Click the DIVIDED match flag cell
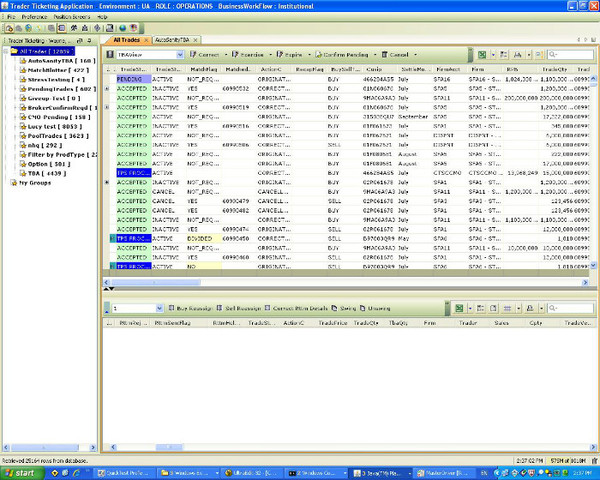 [204, 238]
